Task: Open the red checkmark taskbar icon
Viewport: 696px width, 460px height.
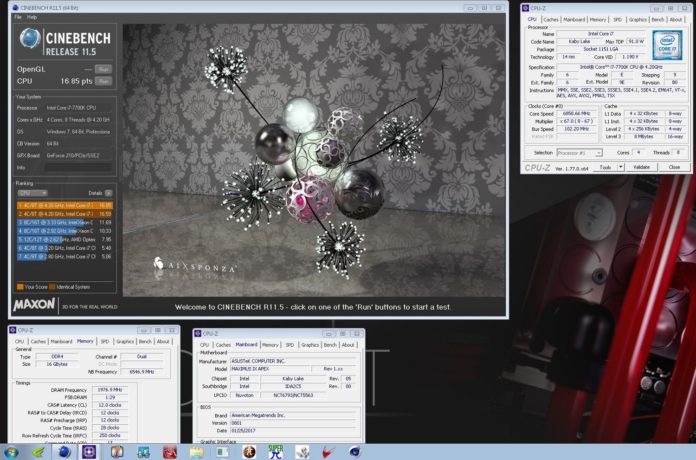Action: pyautogui.click(x=328, y=452)
